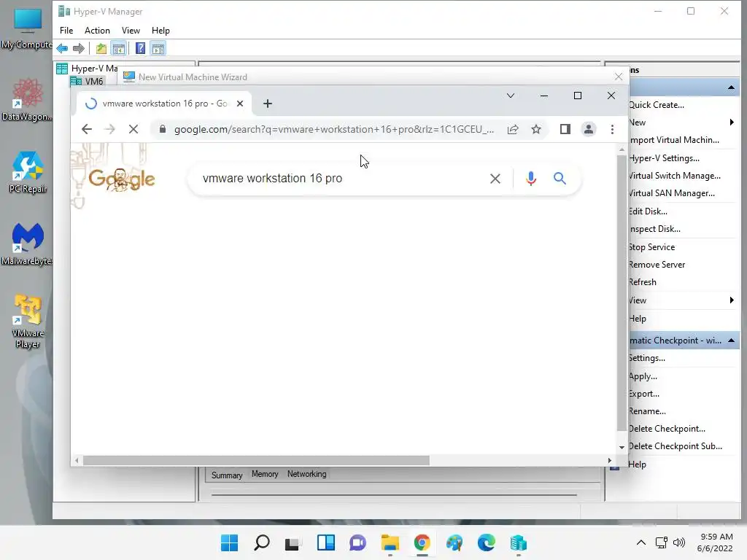Viewport: 747px width, 560px height.
Task: Open Chrome's side panel icon
Action: [565, 129]
